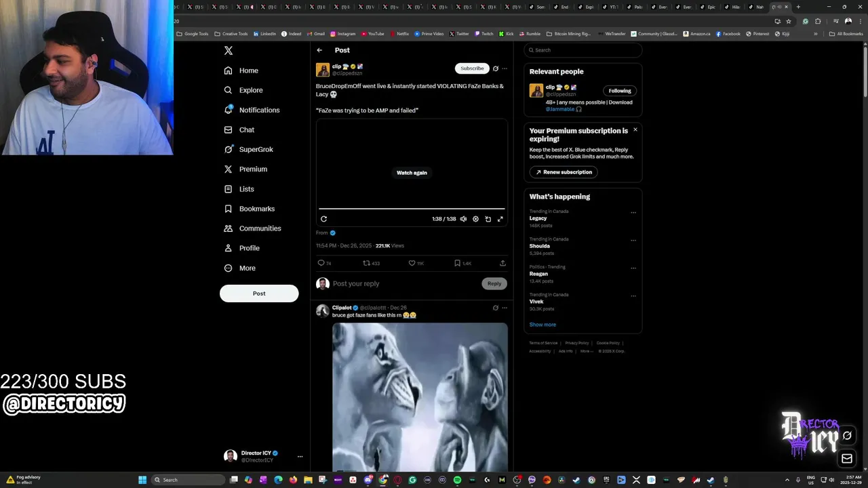Toggle picture-in-picture on the video
The width and height of the screenshot is (868, 488).
(x=488, y=219)
